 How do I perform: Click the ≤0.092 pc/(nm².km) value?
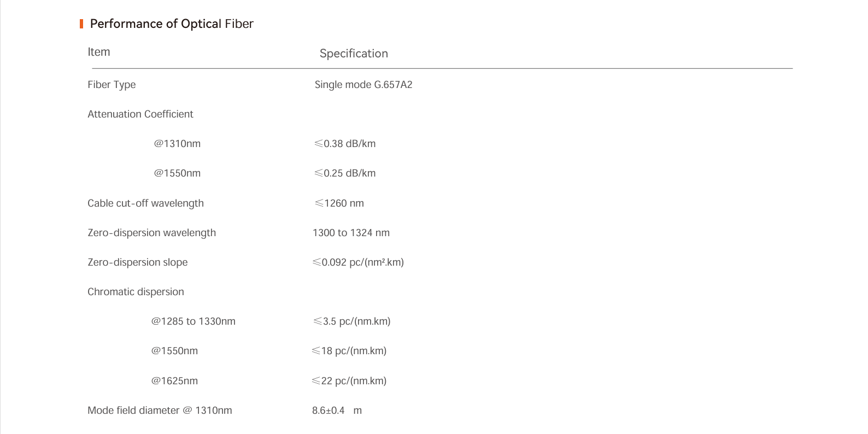click(x=358, y=262)
